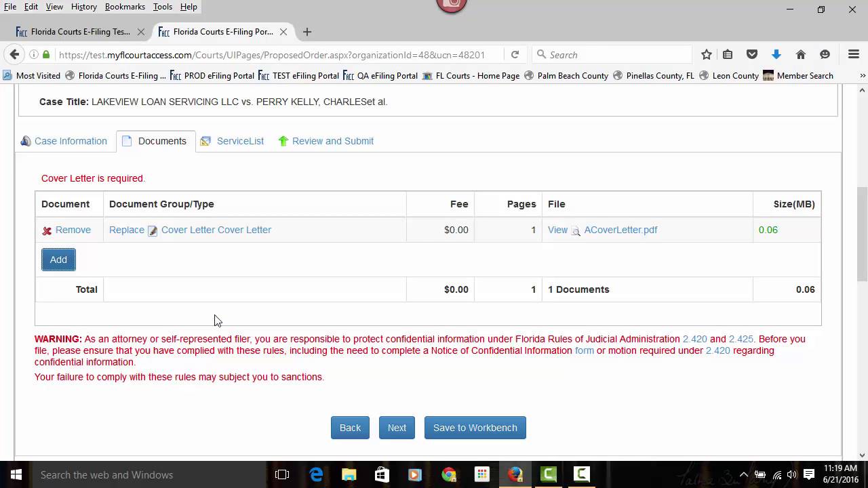The width and height of the screenshot is (868, 488).
Task: Click the Task View taskbar icon
Action: [282, 474]
